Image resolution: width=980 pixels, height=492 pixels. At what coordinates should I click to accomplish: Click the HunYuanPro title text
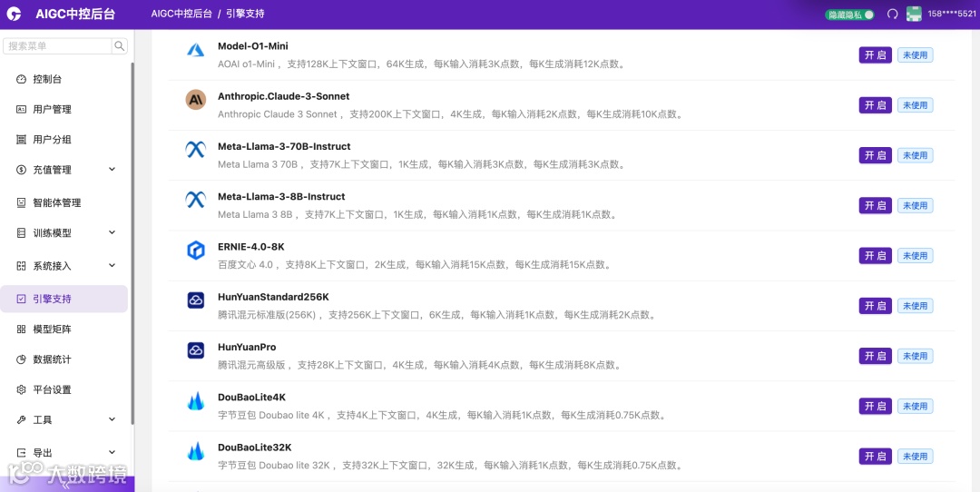click(247, 347)
